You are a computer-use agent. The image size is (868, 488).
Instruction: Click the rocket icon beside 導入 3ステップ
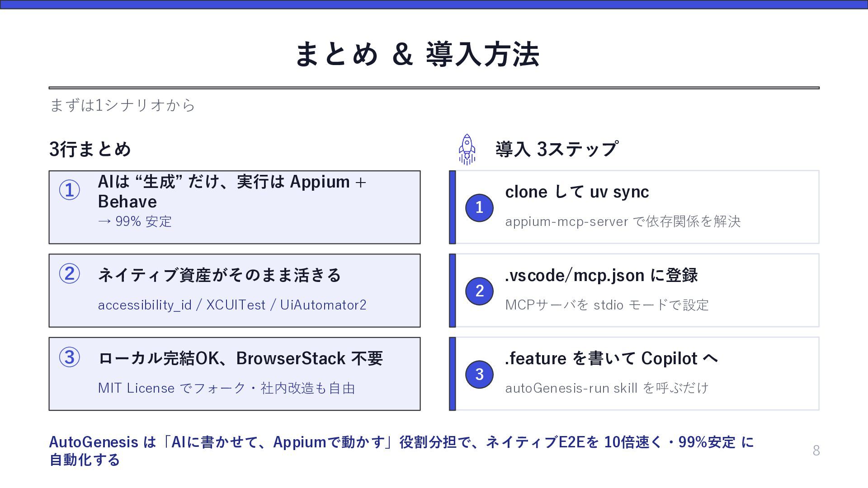467,150
